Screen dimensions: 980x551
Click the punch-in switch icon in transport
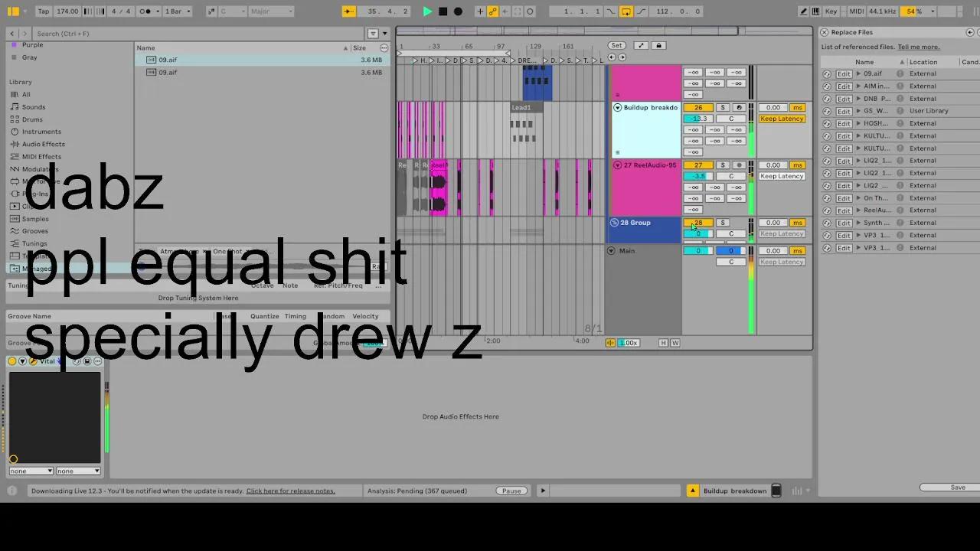(x=610, y=11)
